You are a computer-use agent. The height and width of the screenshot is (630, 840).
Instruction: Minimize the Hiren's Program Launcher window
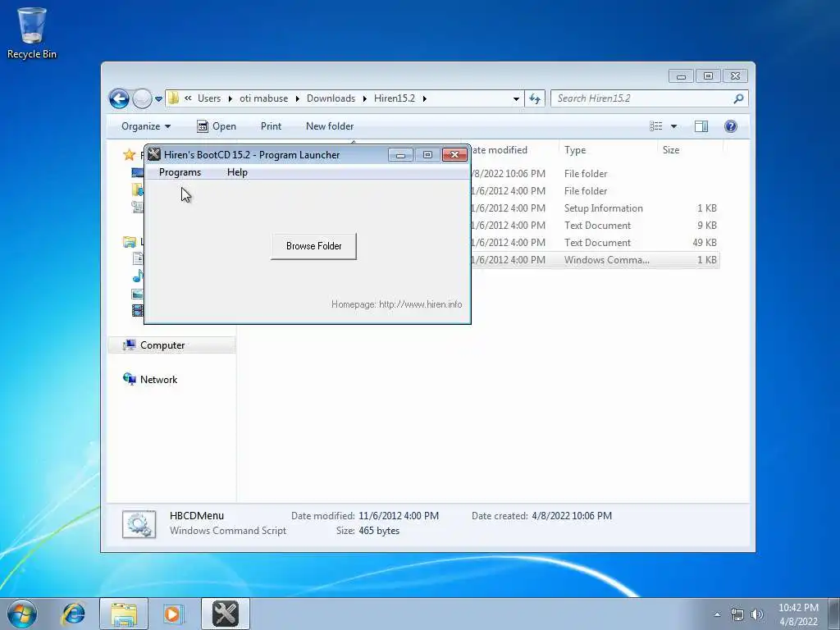point(400,155)
